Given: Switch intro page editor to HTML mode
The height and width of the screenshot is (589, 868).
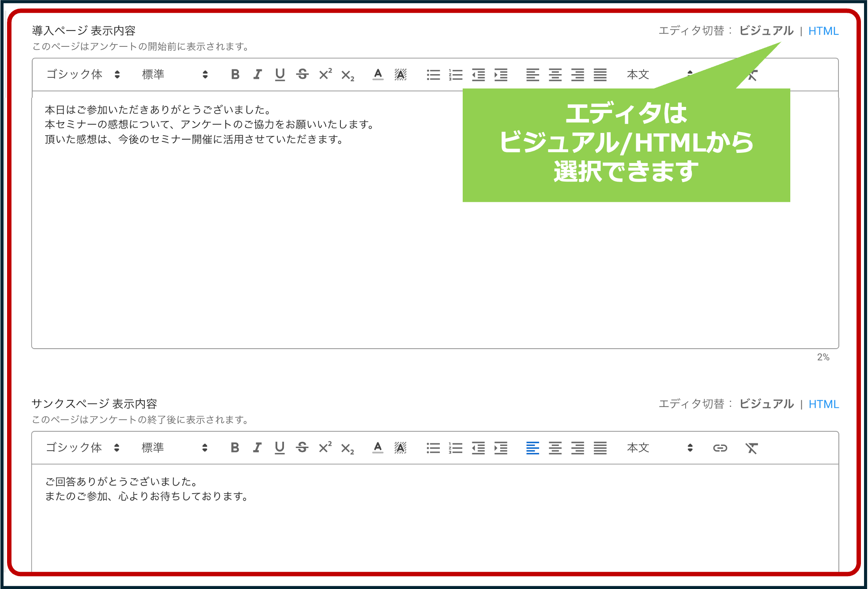Looking at the screenshot, I should click(823, 31).
